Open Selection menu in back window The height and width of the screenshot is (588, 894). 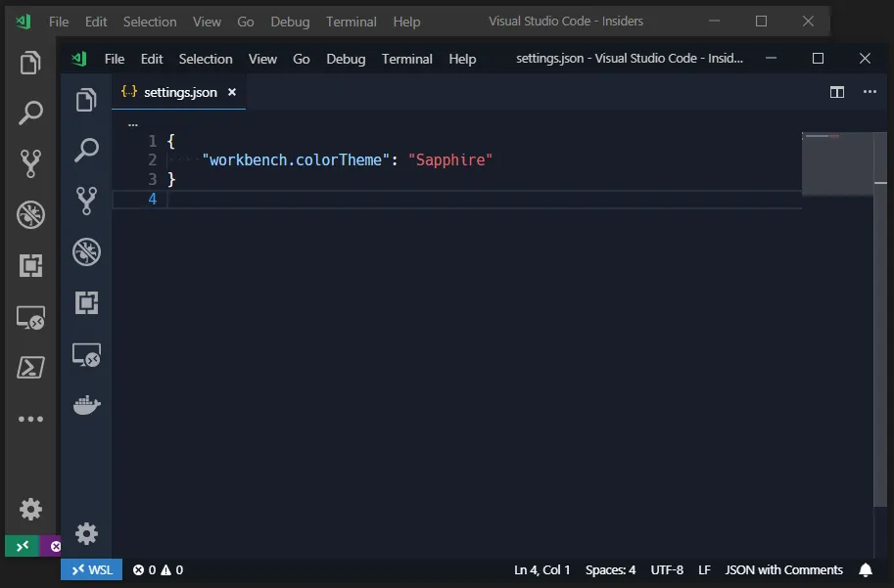coord(150,22)
